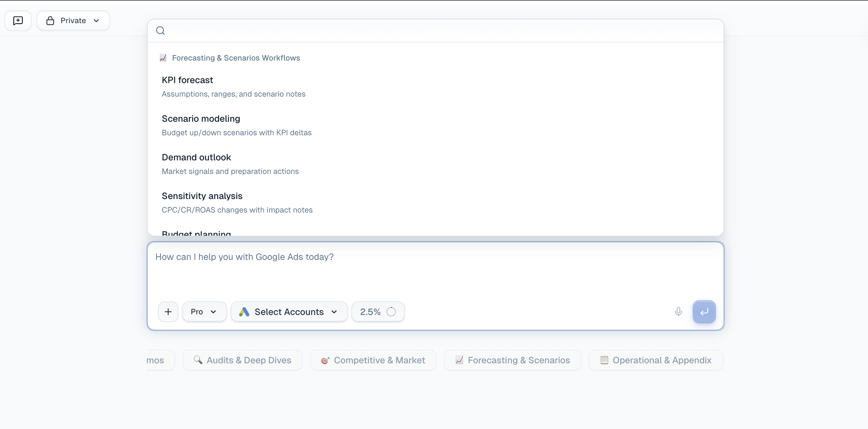Open the Private visibility dropdown

pos(96,20)
